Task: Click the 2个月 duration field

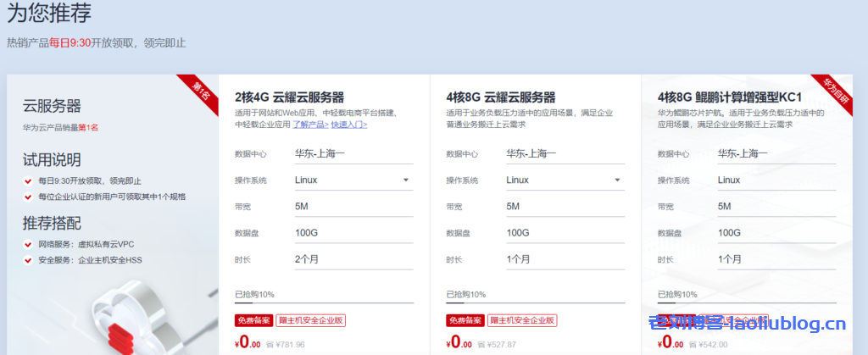Action: pos(352,259)
